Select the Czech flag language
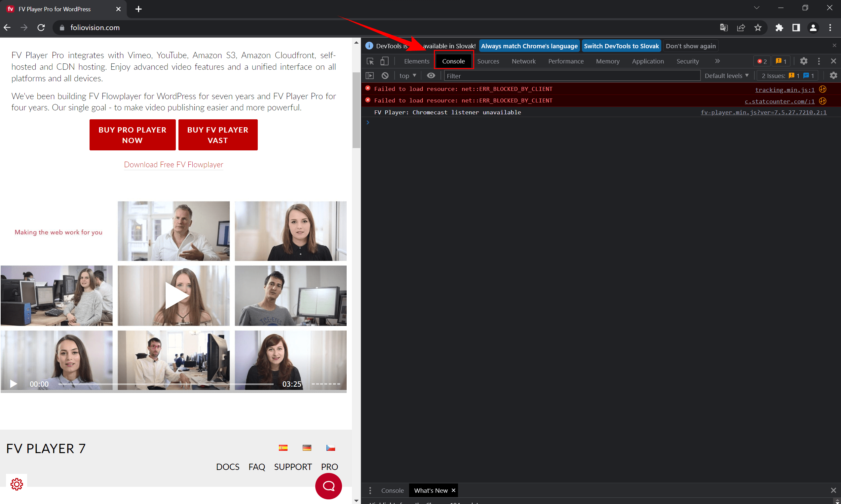 click(331, 447)
